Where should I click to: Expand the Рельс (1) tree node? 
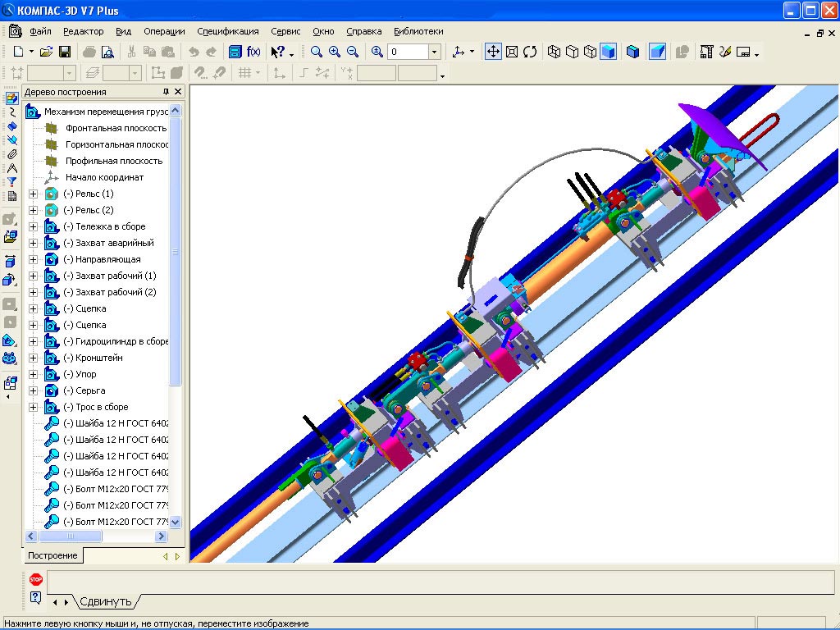pos(34,194)
